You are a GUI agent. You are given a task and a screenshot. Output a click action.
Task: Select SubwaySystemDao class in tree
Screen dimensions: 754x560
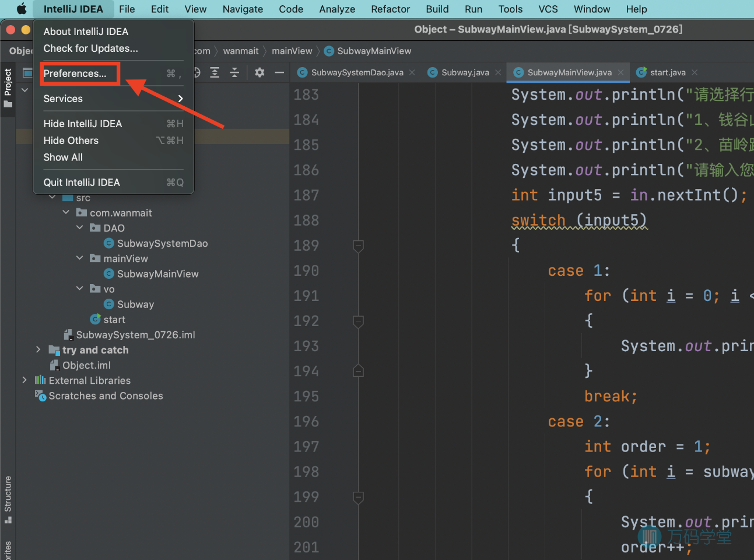(x=162, y=243)
